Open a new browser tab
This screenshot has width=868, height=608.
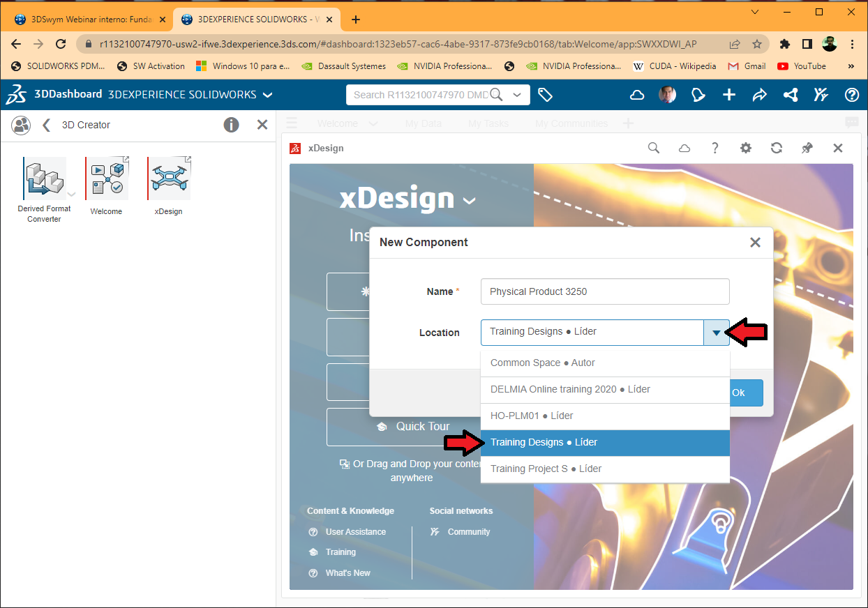(x=356, y=20)
